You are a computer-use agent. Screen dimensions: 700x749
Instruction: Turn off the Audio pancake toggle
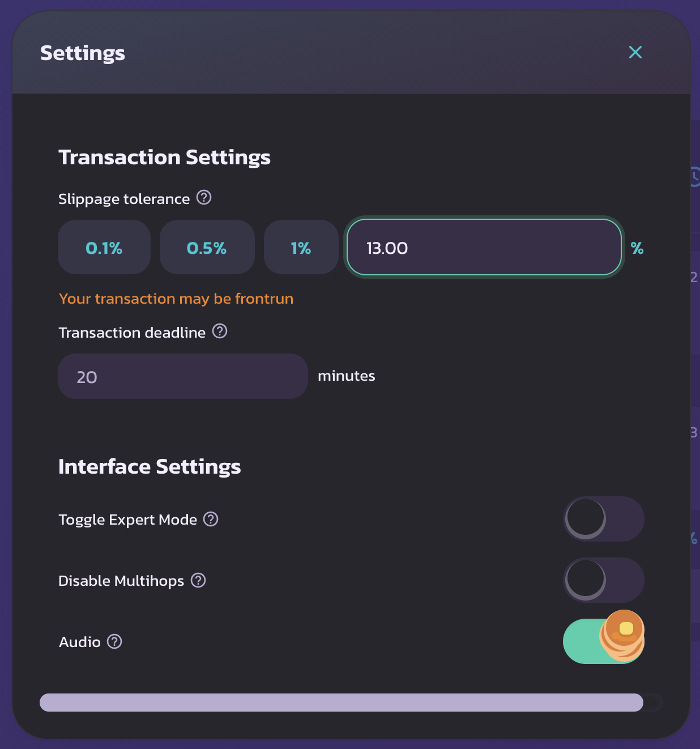point(604,641)
